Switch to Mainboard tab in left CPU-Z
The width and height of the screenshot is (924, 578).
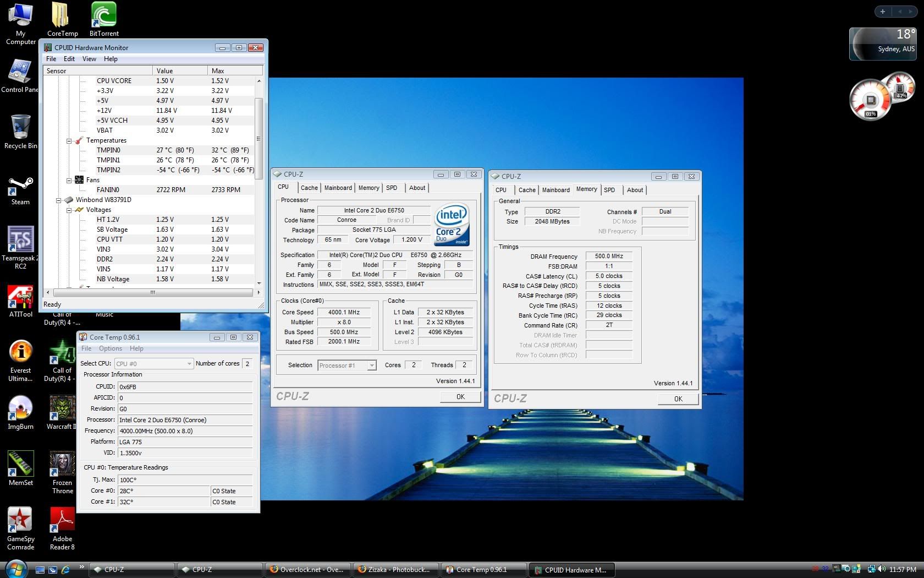[338, 188]
